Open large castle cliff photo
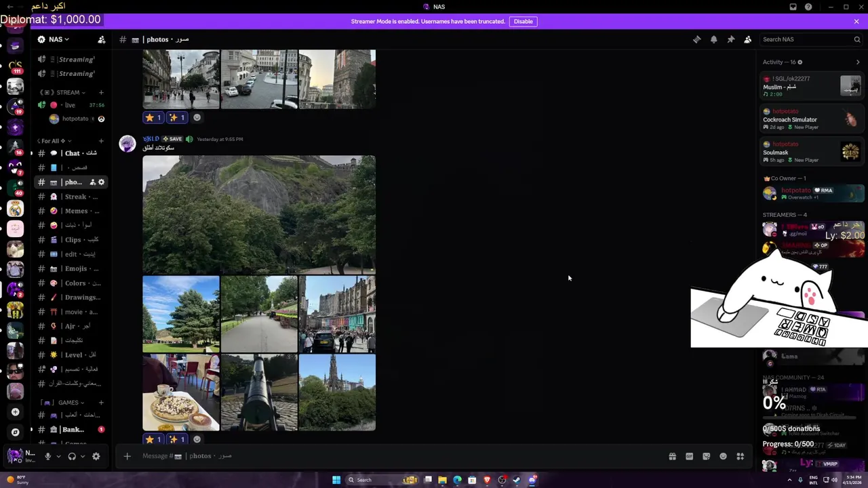Screen dimensions: 868x488 pyautogui.click(x=259, y=215)
